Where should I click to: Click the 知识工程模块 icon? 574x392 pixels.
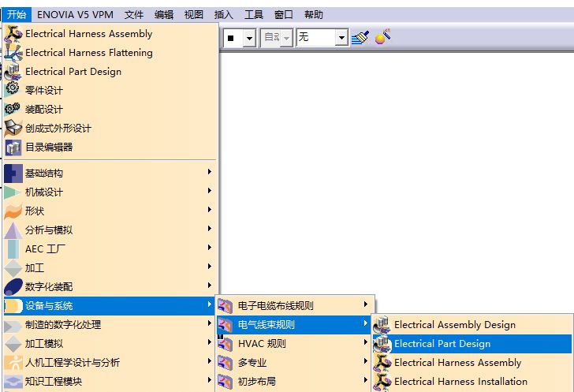(x=13, y=382)
